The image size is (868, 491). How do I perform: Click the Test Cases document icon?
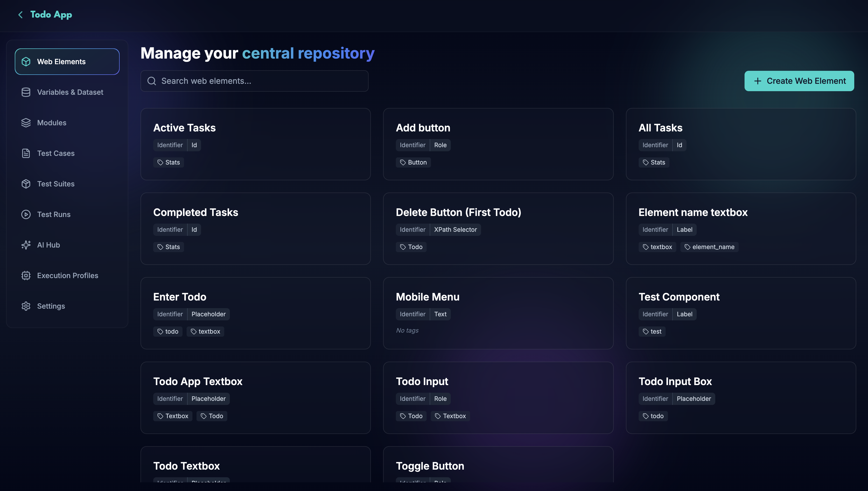[x=26, y=153]
